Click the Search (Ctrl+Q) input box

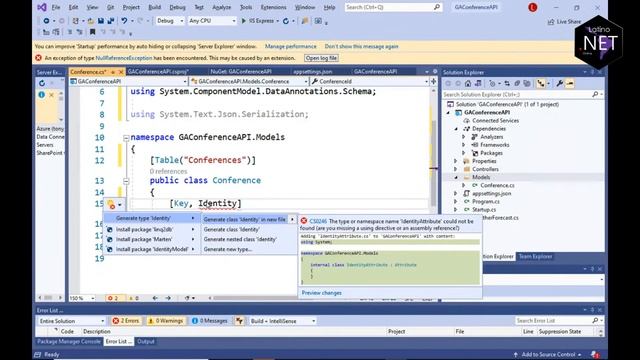393,7
